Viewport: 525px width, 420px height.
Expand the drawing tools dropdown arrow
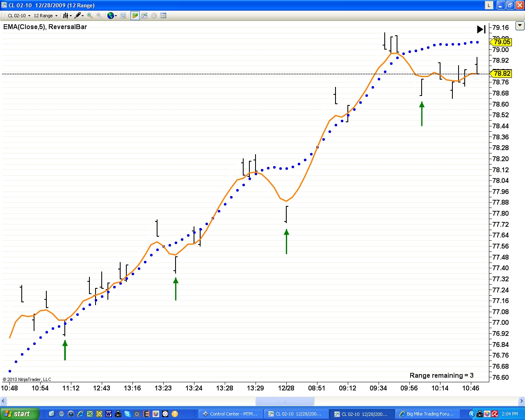pyautogui.click(x=82, y=16)
